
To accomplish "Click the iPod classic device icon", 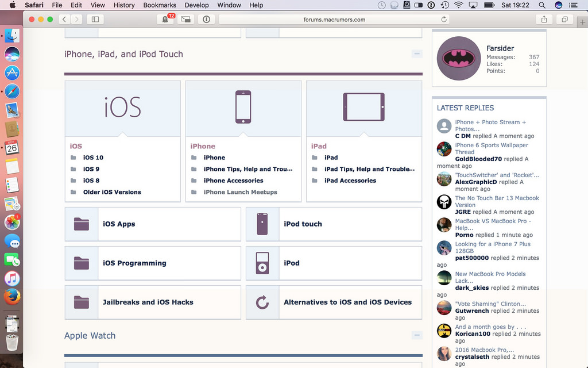I will [x=262, y=263].
